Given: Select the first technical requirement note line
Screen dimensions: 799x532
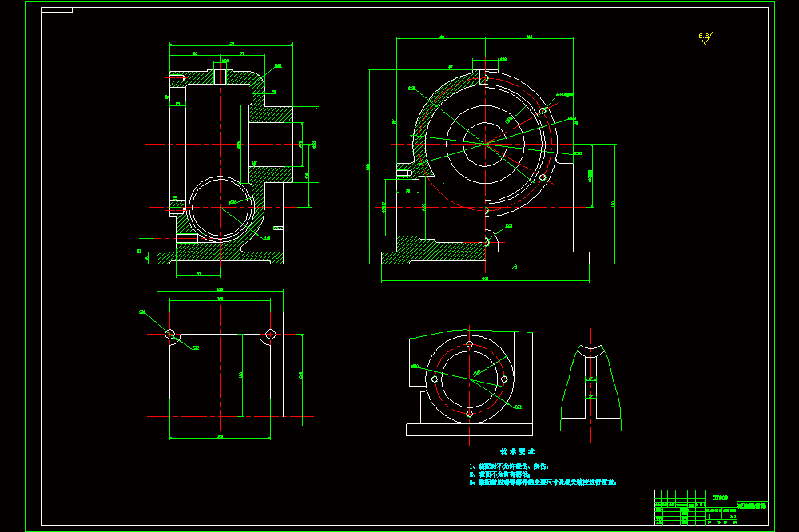Looking at the screenshot, I should click(x=508, y=466).
